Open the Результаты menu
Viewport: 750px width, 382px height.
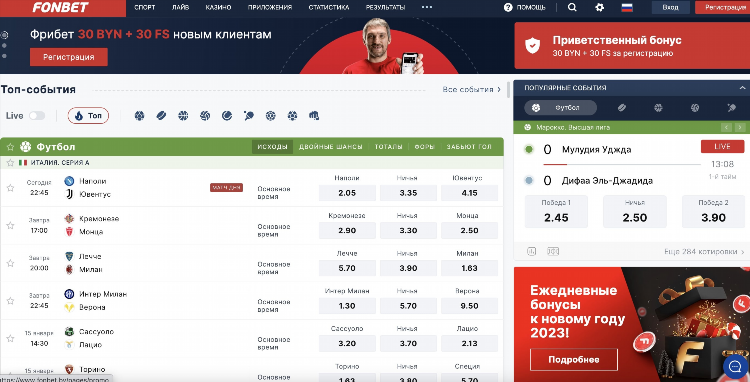385,7
